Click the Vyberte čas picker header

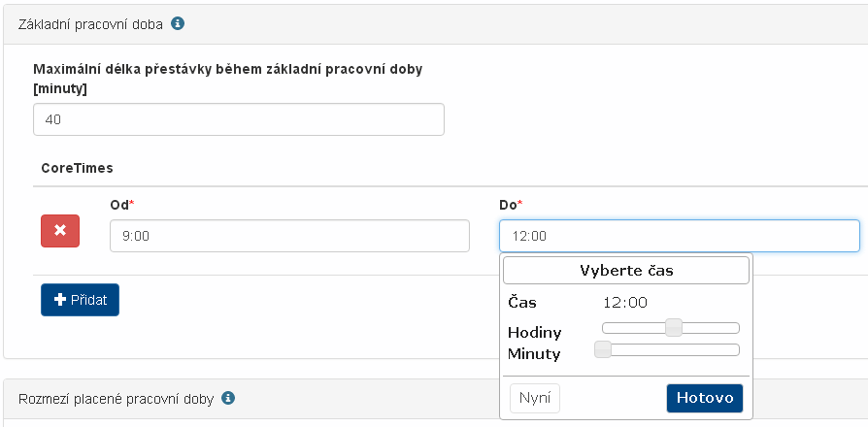tap(625, 271)
